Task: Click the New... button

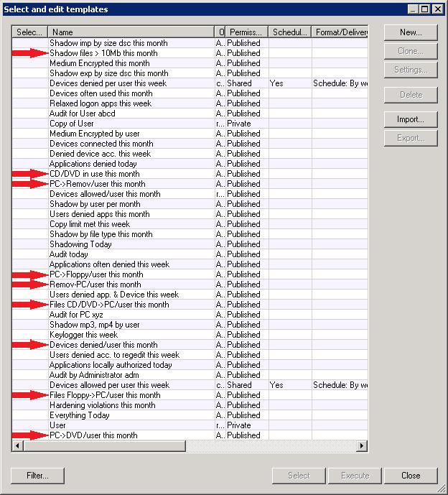Action: pyautogui.click(x=411, y=32)
